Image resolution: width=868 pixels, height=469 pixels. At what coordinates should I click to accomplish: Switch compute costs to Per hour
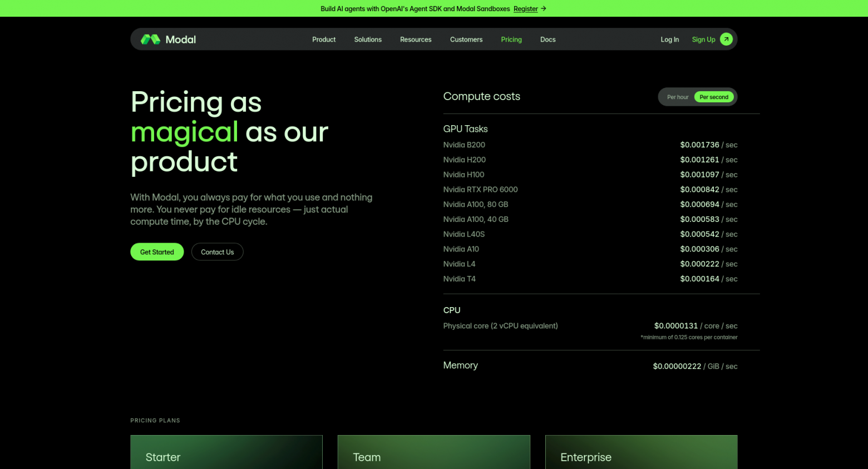(678, 97)
